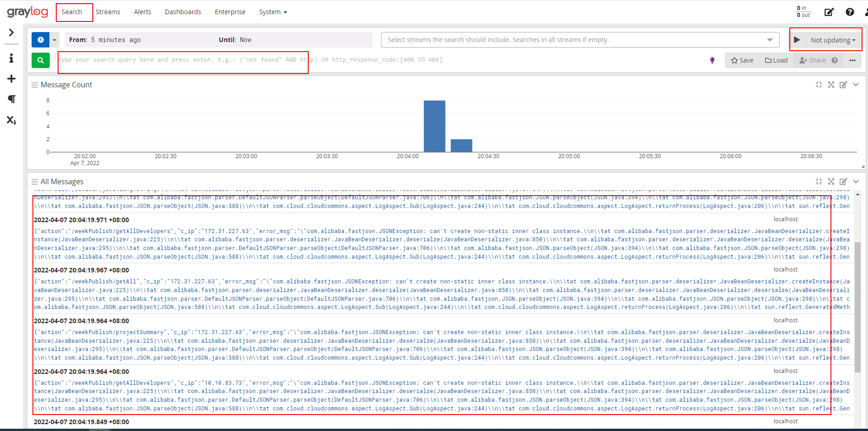Open the help question mark icon
The image size is (868, 431).
click(x=850, y=12)
